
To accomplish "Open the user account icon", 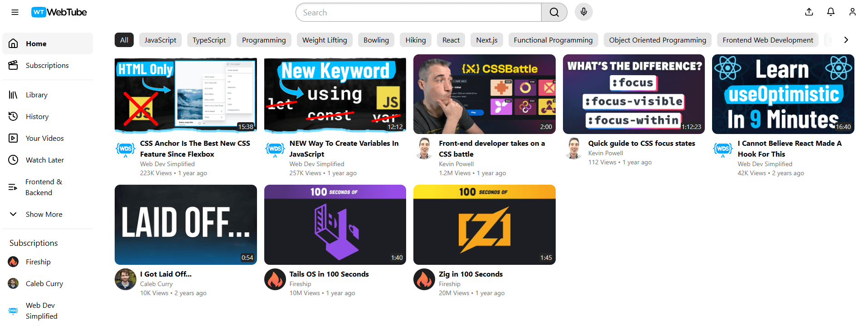I will point(853,12).
